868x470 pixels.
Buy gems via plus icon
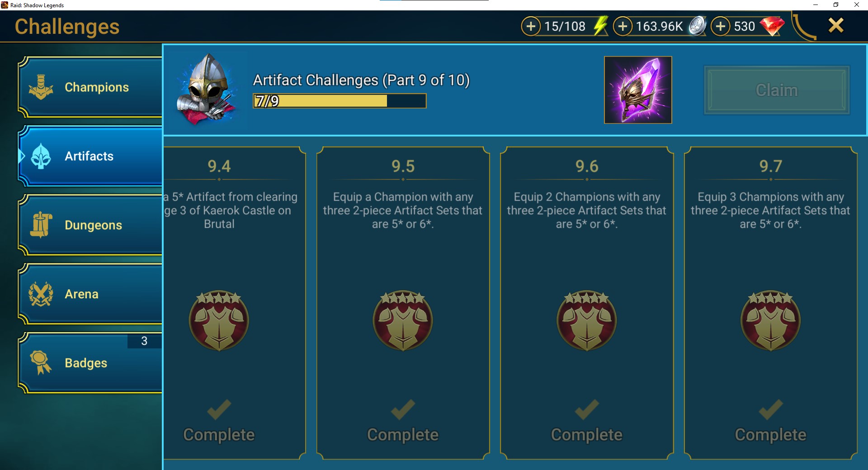pos(721,26)
